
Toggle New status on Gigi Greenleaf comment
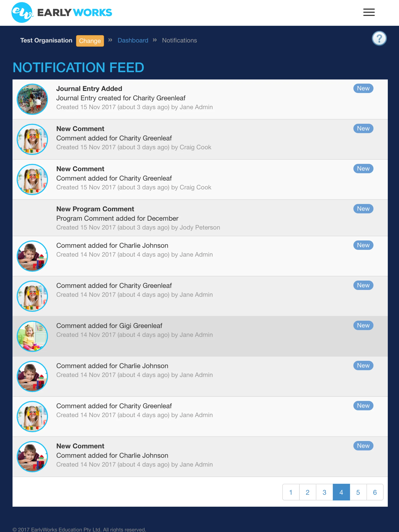[362, 325]
